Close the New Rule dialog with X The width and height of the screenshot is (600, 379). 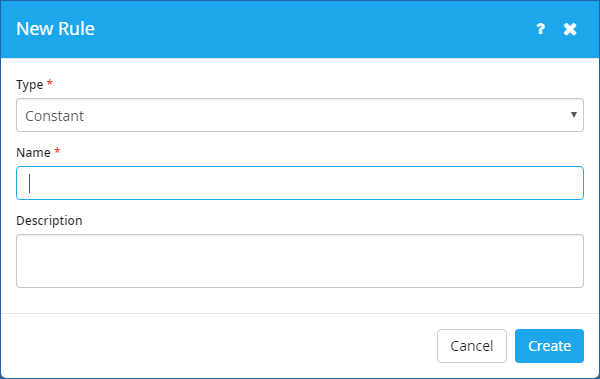coord(570,29)
